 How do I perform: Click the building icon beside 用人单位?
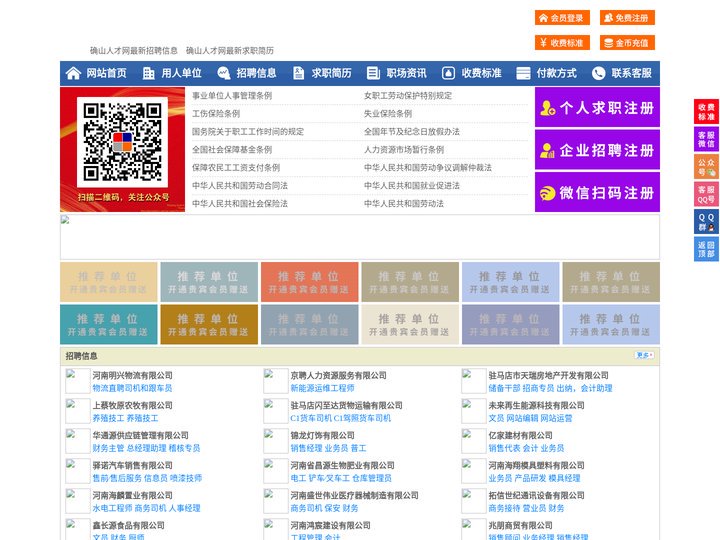click(148, 73)
